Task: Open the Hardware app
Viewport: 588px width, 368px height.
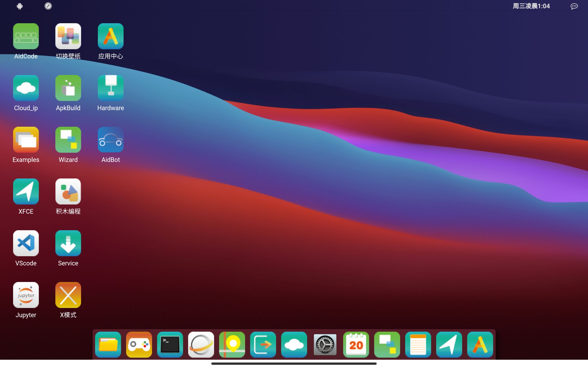Action: point(110,88)
